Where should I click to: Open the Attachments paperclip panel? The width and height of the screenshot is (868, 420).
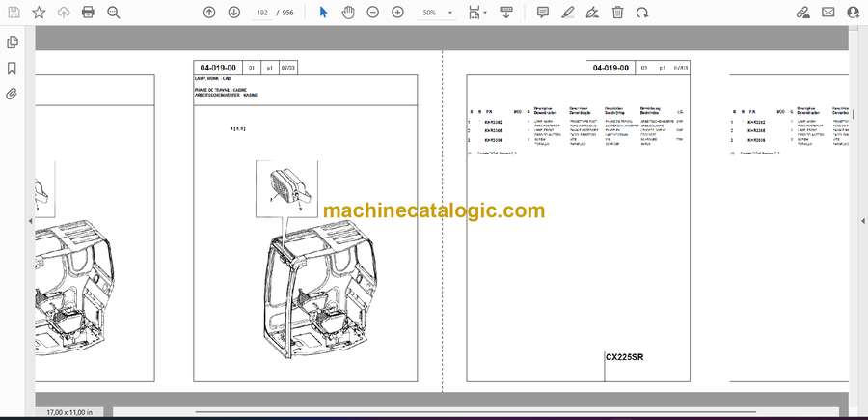click(x=12, y=94)
